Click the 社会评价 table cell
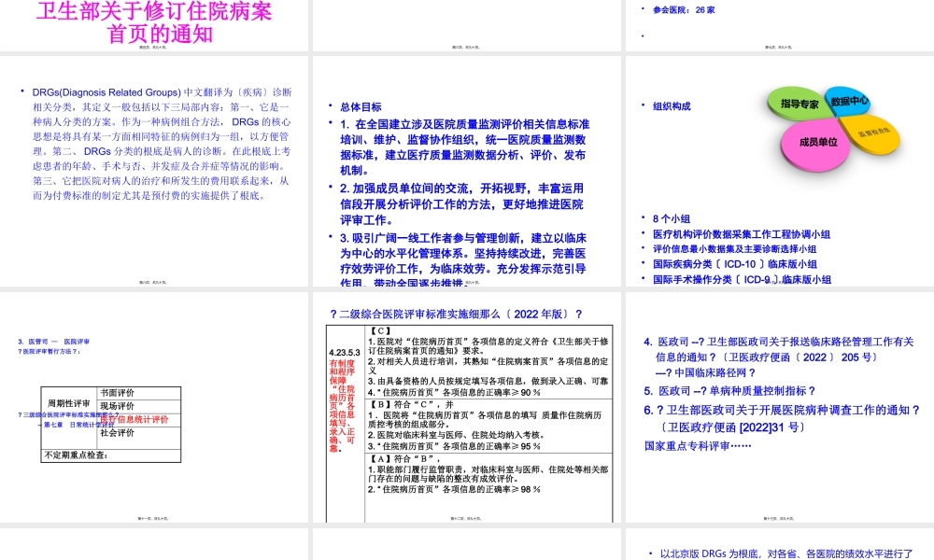 [x=117, y=433]
